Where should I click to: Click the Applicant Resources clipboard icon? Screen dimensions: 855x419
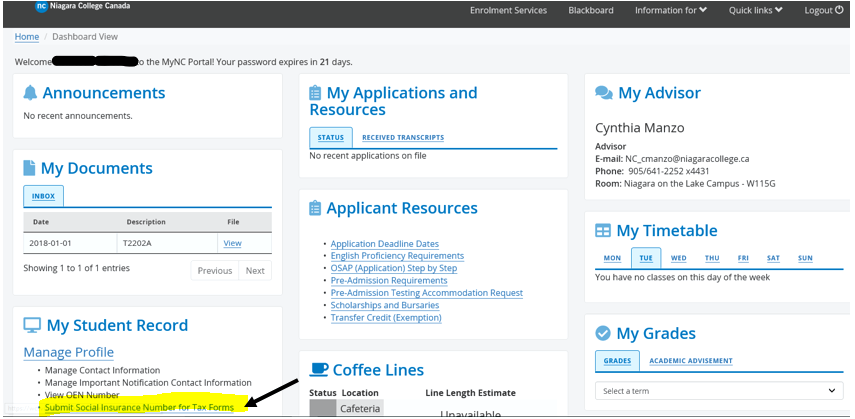316,209
